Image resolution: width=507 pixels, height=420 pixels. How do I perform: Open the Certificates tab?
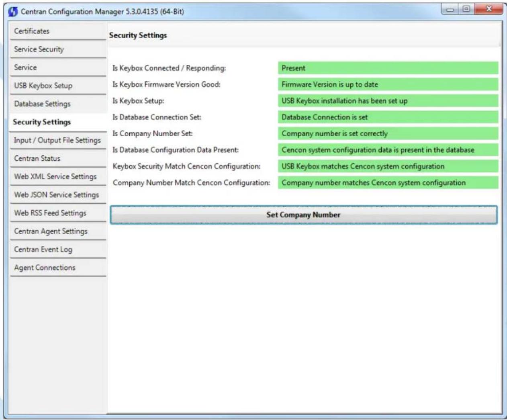58,31
